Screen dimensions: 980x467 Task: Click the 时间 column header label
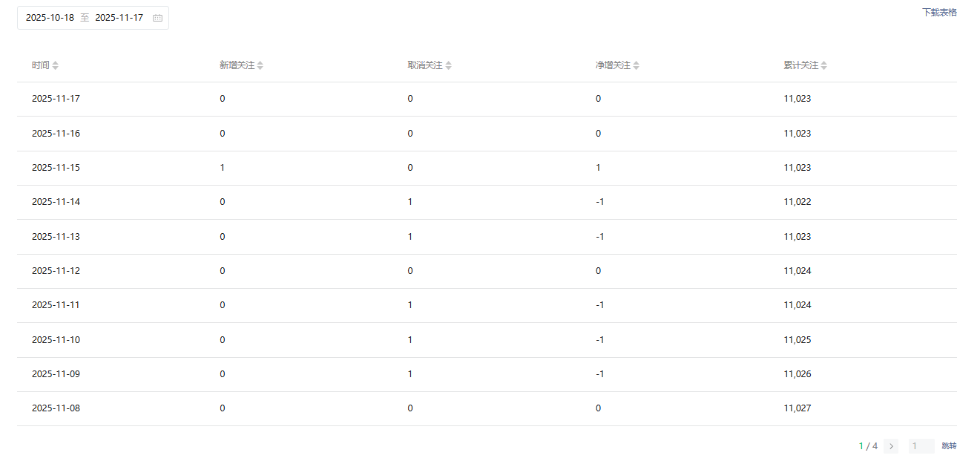pos(40,65)
